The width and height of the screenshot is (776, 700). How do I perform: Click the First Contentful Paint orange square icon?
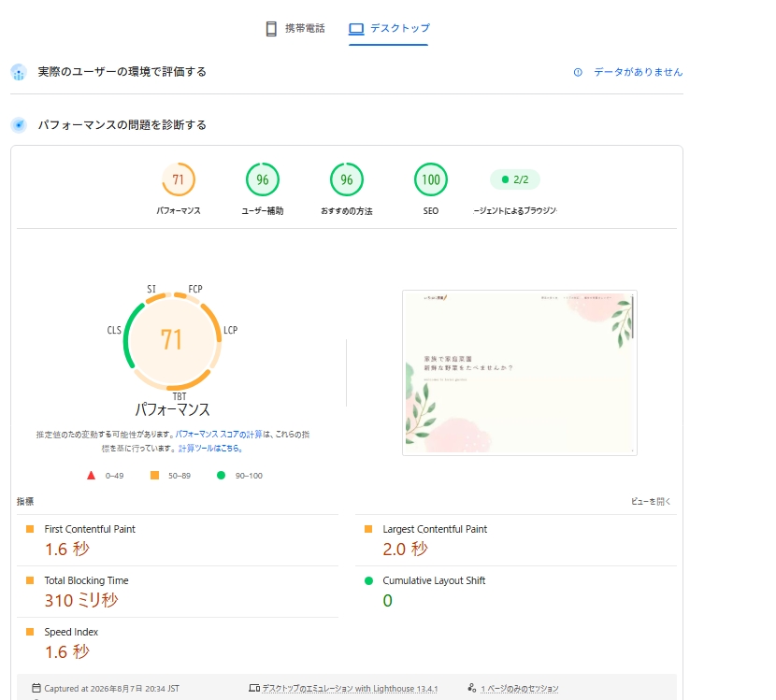tap(30, 529)
